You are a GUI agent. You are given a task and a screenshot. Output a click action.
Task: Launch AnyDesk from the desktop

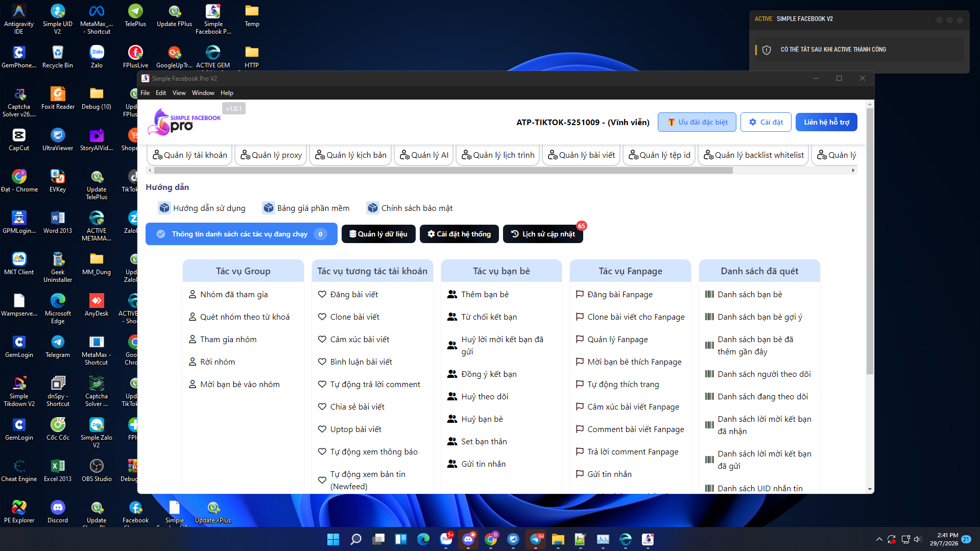point(97,305)
